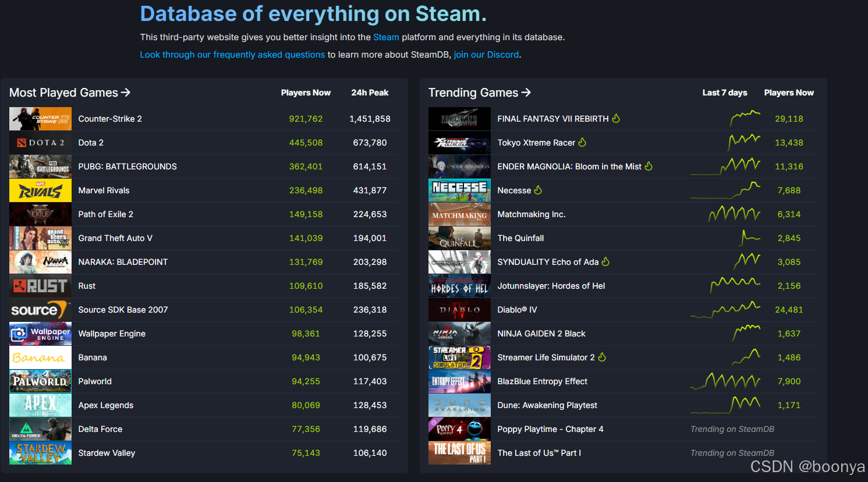The height and width of the screenshot is (482, 868).
Task: Click the Necesse game thumbnail
Action: tap(459, 190)
